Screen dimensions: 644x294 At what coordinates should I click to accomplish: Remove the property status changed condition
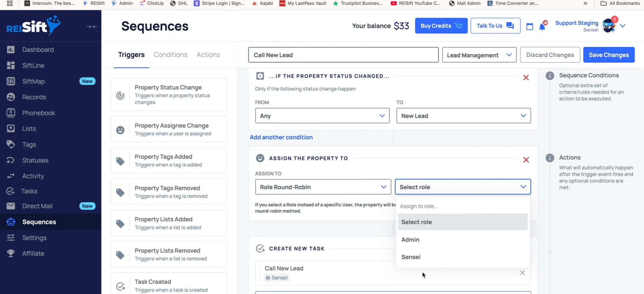pos(526,78)
